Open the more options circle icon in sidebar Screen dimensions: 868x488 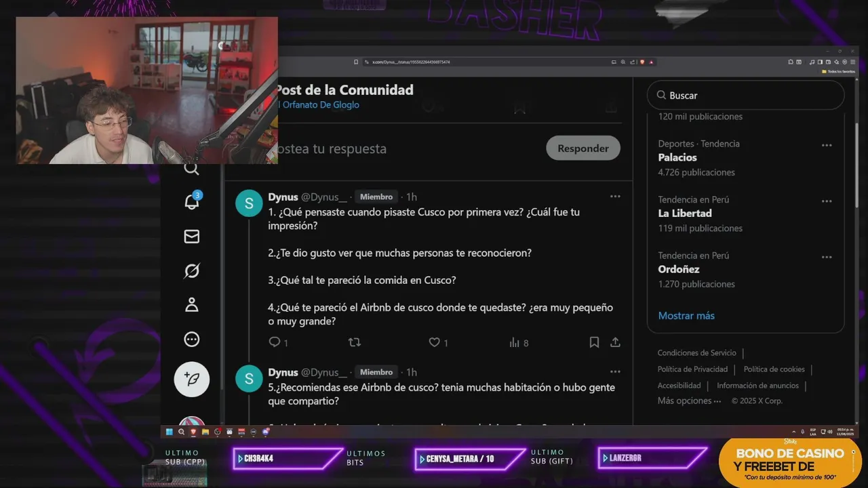pyautogui.click(x=192, y=340)
